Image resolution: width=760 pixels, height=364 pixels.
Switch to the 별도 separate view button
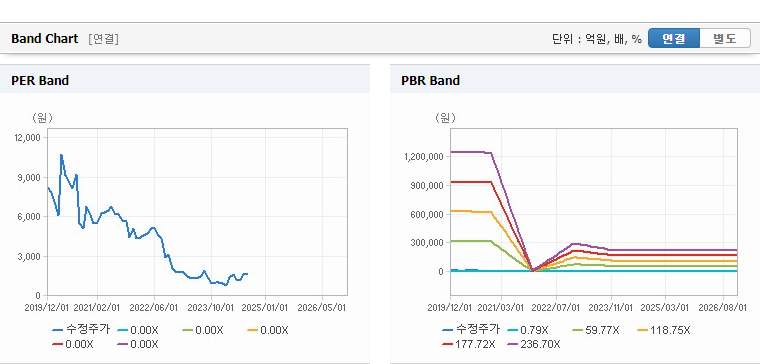pyautogui.click(x=725, y=38)
